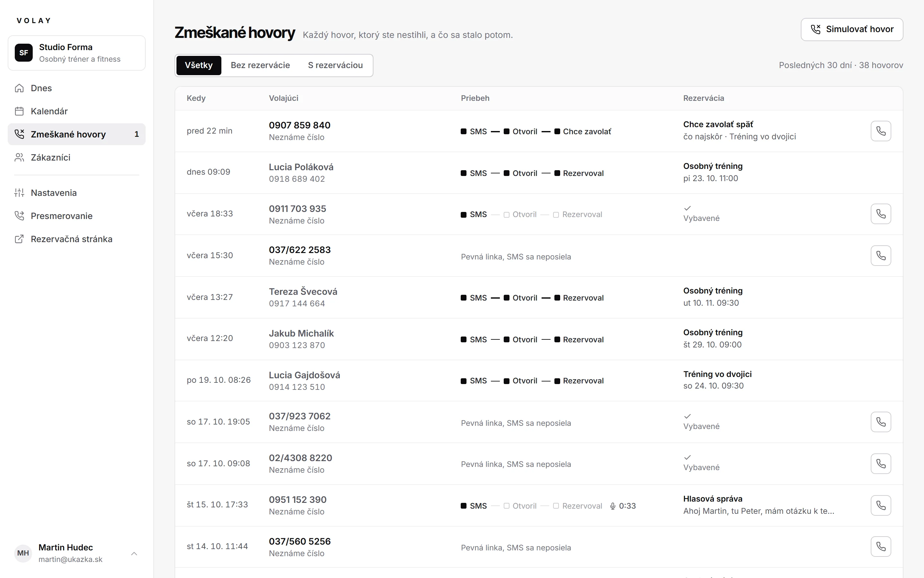Image resolution: width=924 pixels, height=578 pixels.
Task: Click Tréning vo dvojici reservation so 24. 10.
Action: pos(717,380)
